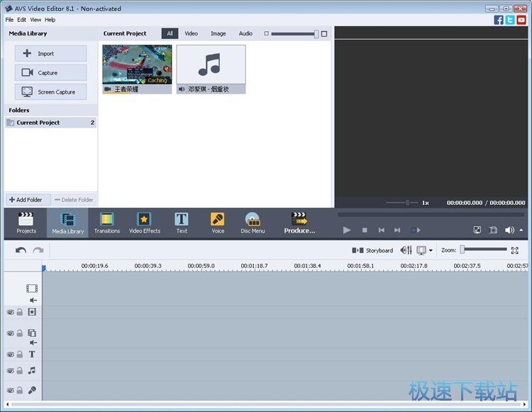Lock the overlay track
The width and height of the screenshot is (532, 412).
20,333
